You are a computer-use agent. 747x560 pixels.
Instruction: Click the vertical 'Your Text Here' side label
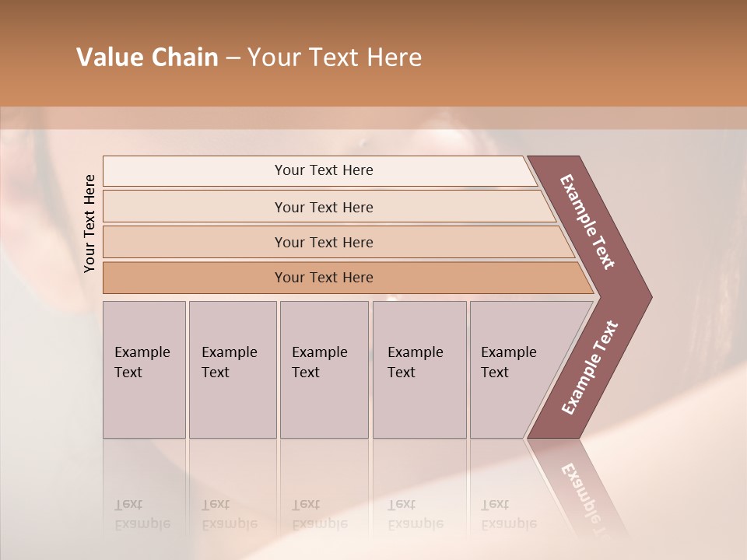[89, 223]
